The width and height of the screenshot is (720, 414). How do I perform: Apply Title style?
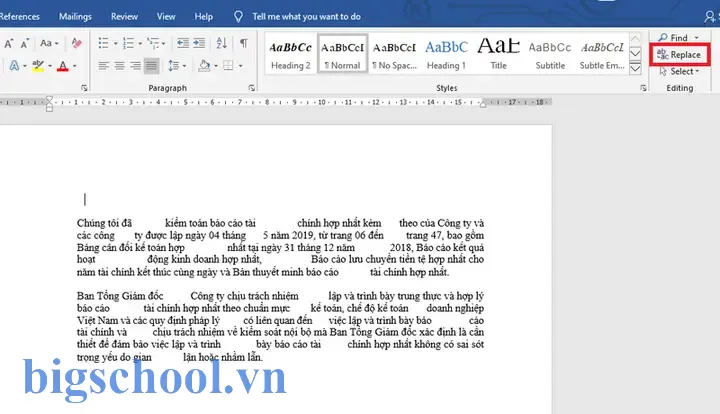tap(498, 54)
